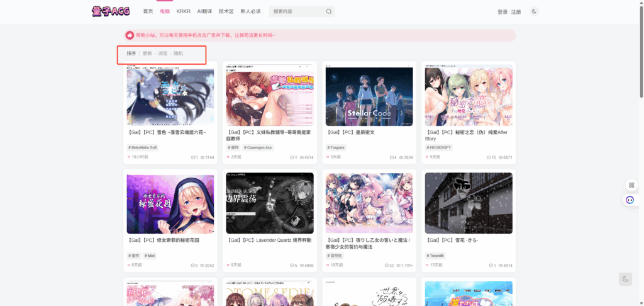Click comment icon on 雪色 card
This screenshot has width=644, height=306.
pos(193,157)
